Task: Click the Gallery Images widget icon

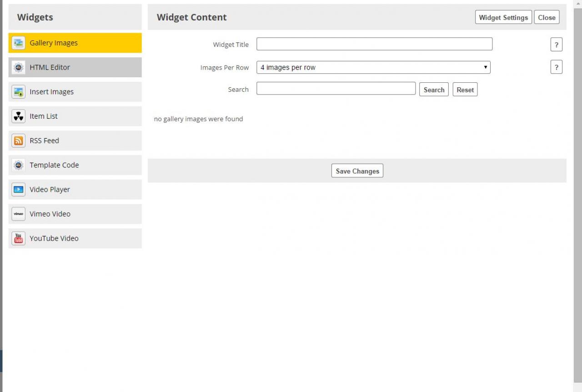Action: click(x=19, y=43)
